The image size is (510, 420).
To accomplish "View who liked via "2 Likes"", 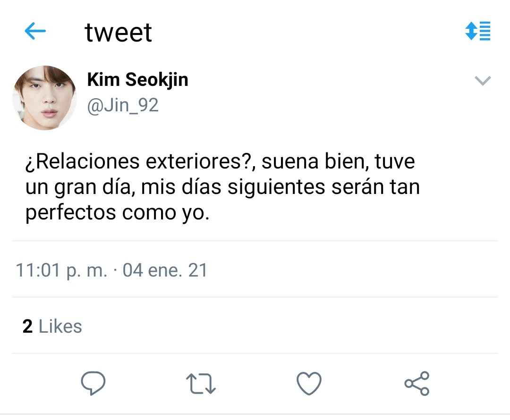I will coord(52,326).
